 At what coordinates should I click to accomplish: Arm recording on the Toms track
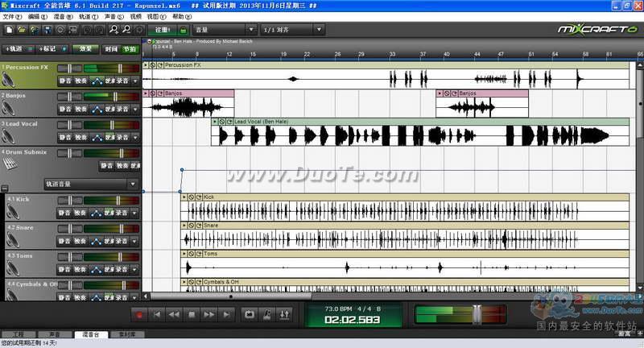click(x=122, y=270)
